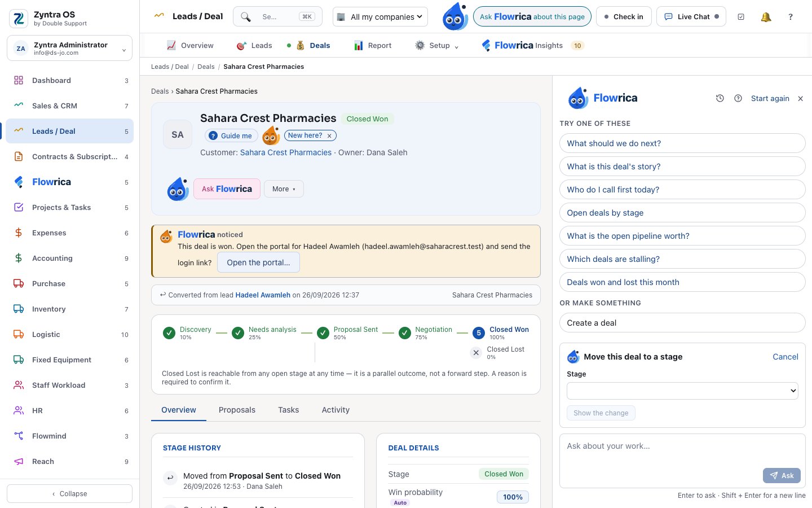The height and width of the screenshot is (508, 812).
Task: Click the Hadeel Awamleh lead link
Action: 263,295
